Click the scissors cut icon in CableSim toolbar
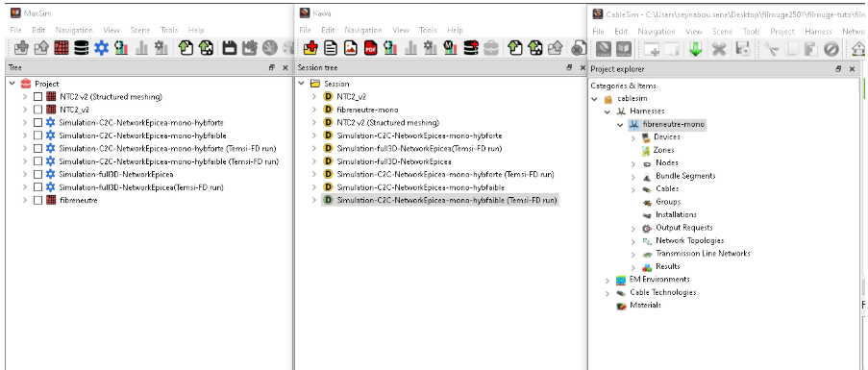 [x=771, y=49]
